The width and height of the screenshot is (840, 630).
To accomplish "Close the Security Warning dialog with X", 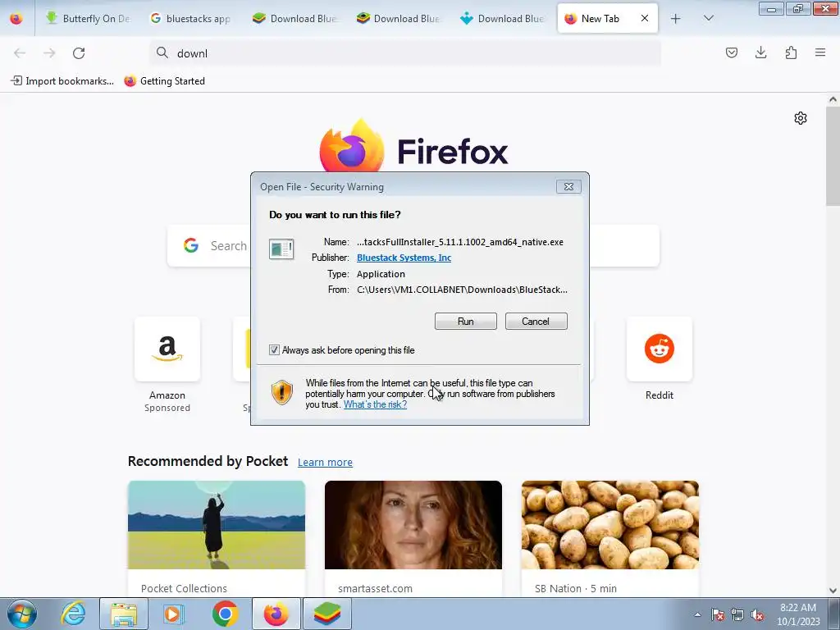I will click(568, 186).
